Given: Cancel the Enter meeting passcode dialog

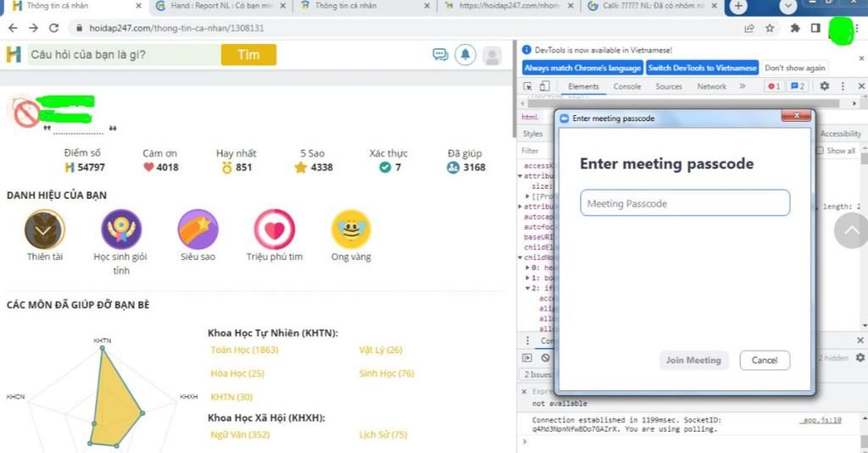Looking at the screenshot, I should [765, 360].
